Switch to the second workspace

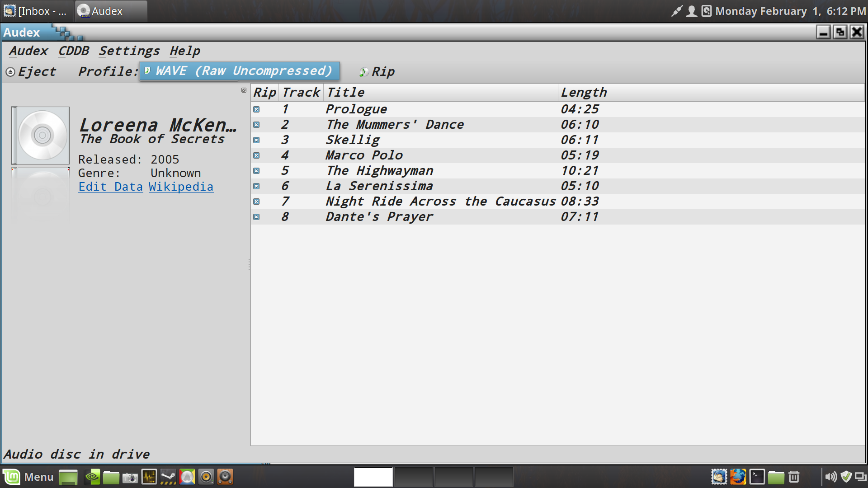tap(414, 477)
